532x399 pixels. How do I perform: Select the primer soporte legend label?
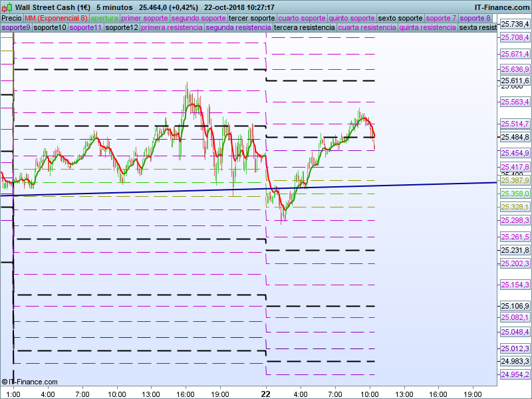pos(144,19)
